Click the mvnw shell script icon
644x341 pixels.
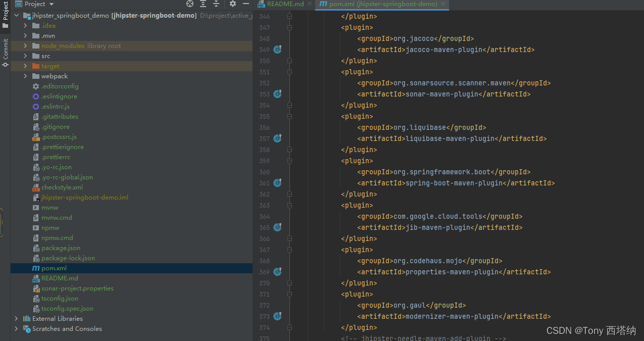(x=36, y=208)
